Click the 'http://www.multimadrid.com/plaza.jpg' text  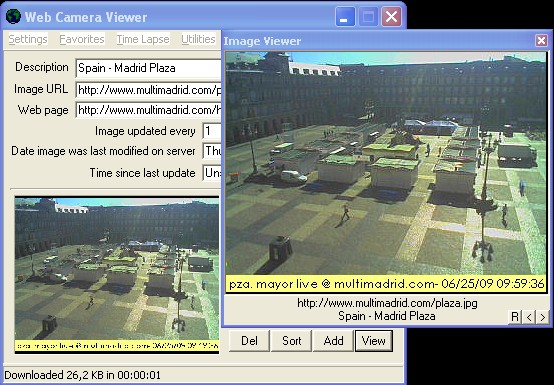(387, 303)
